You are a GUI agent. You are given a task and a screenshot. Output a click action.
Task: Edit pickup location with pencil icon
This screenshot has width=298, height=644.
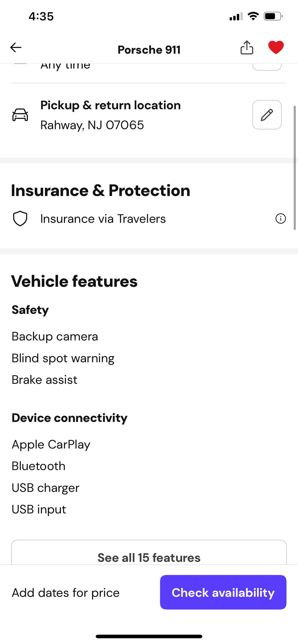[267, 115]
